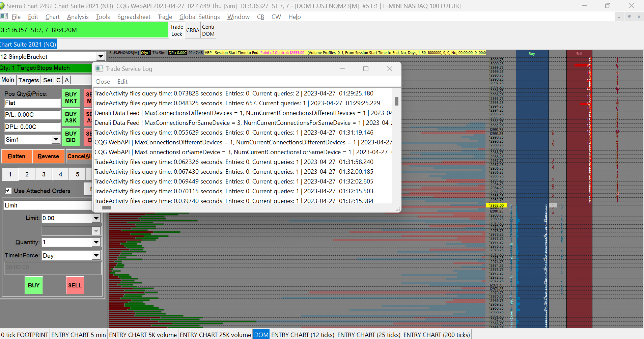The image size is (644, 339).
Task: Click the Reverse button
Action: click(48, 157)
